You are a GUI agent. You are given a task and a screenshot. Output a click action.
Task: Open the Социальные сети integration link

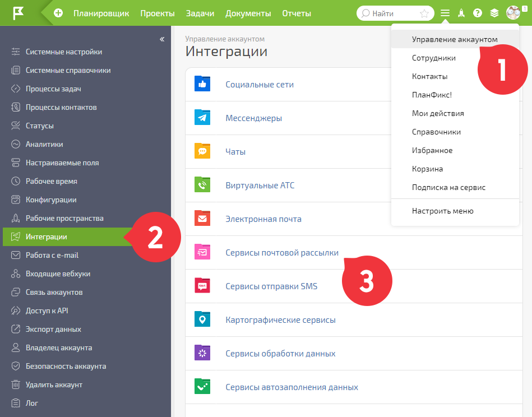click(x=260, y=85)
